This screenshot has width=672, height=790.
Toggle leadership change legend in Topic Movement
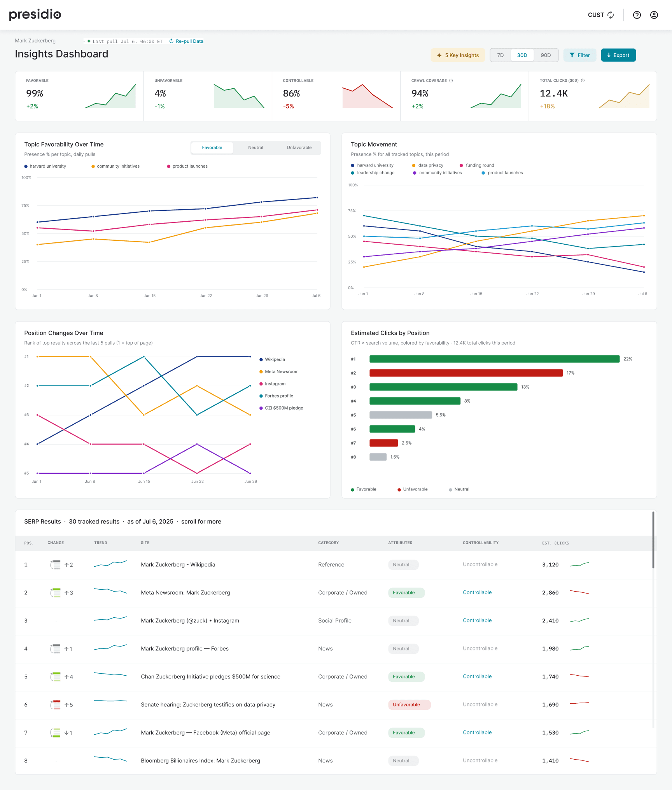pyautogui.click(x=373, y=173)
